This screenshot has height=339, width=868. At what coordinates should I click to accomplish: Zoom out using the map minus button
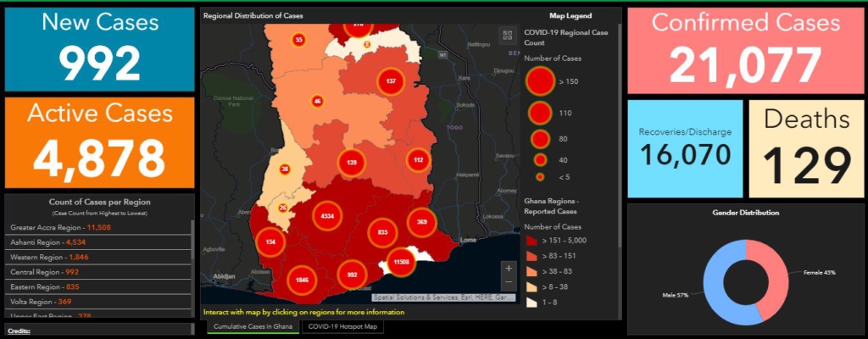[508, 282]
